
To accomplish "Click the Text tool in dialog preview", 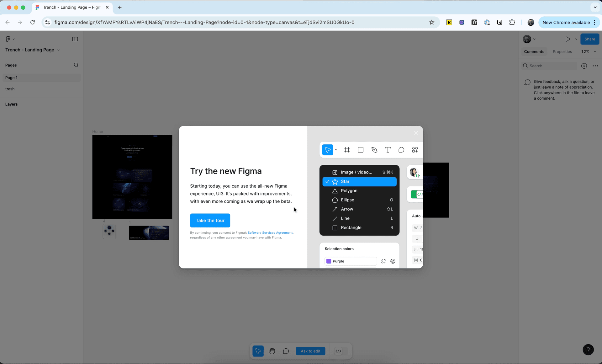I will click(x=388, y=150).
